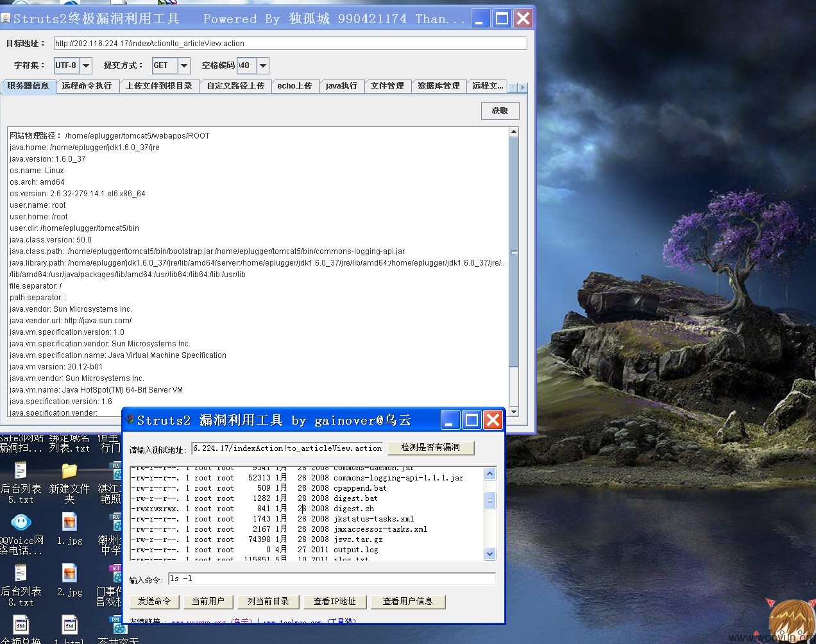This screenshot has width=816, height=644.
Task: Click the 查看IP地址 button
Action: tap(334, 602)
